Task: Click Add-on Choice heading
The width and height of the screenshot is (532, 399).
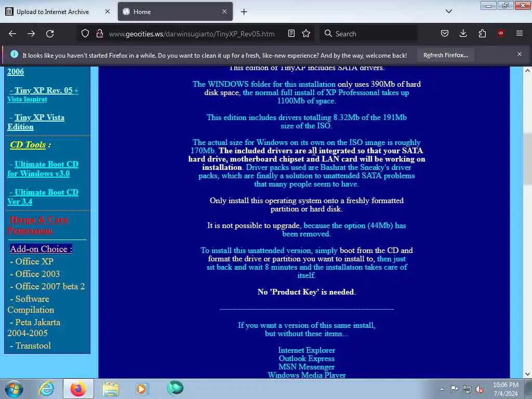Action: coord(41,249)
